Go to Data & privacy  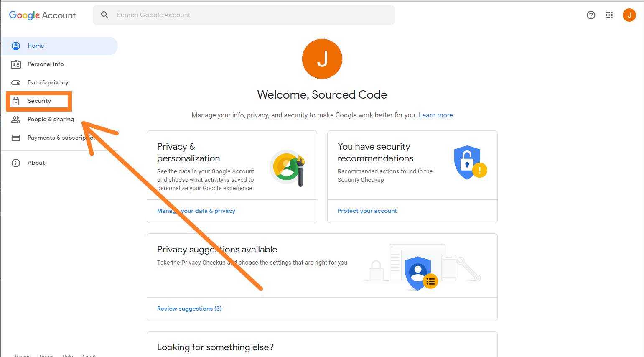click(48, 83)
